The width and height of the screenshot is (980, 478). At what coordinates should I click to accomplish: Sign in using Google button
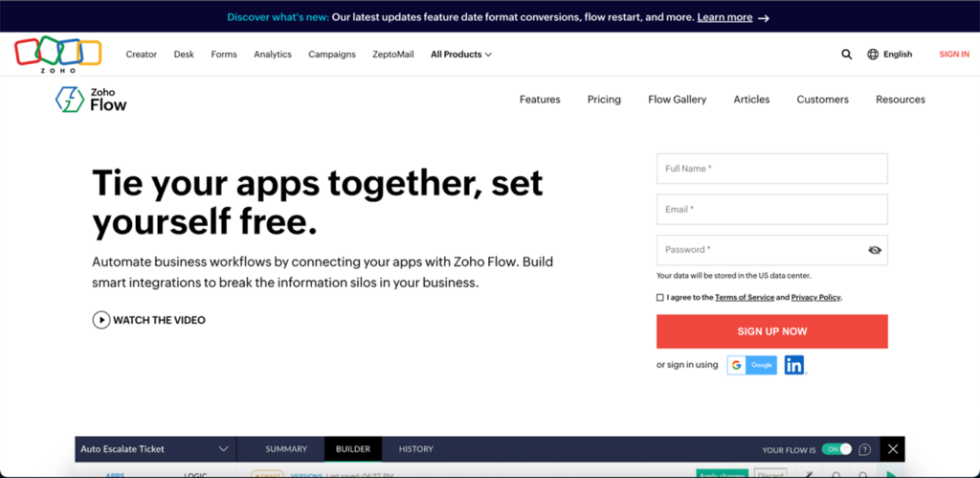pos(752,365)
